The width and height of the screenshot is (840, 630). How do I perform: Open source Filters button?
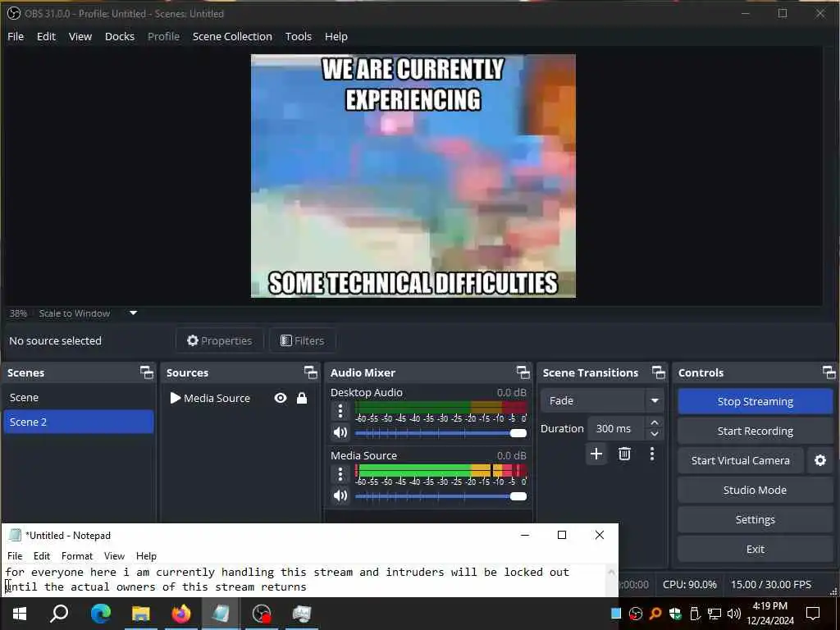pos(303,340)
